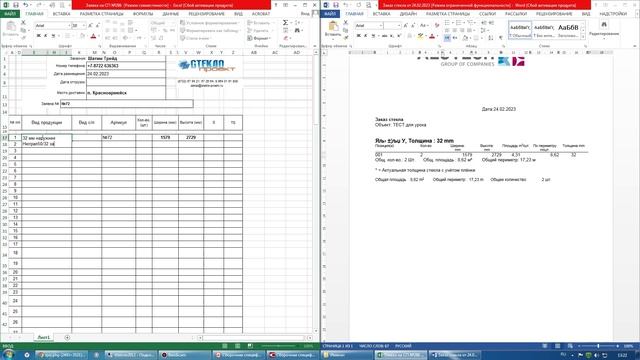Open Word ФАЙЛ tab

pos(330,14)
